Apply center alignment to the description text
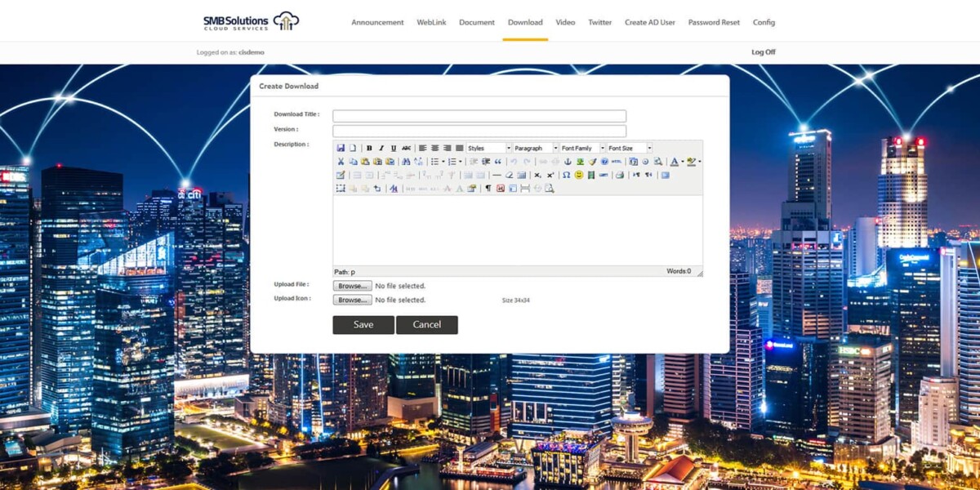This screenshot has height=490, width=980. (434, 148)
